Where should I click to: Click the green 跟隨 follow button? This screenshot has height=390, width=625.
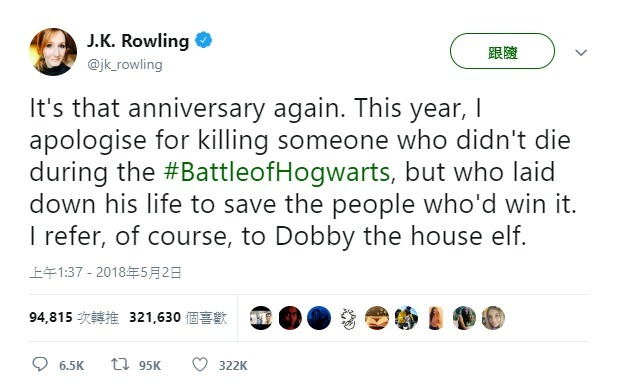pos(502,51)
